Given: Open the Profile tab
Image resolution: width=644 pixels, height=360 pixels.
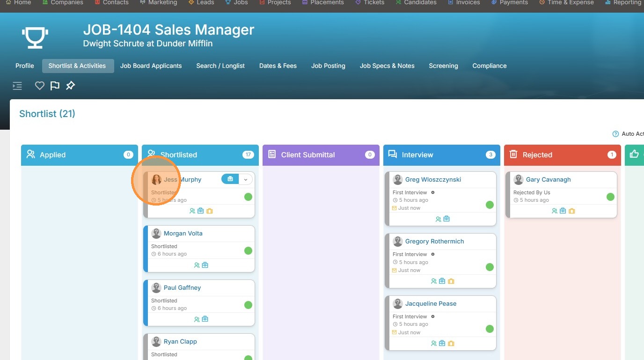Looking at the screenshot, I should pyautogui.click(x=25, y=66).
